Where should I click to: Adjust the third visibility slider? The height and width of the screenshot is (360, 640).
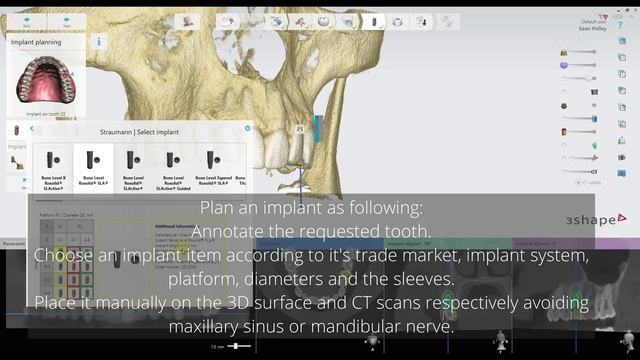(579, 78)
